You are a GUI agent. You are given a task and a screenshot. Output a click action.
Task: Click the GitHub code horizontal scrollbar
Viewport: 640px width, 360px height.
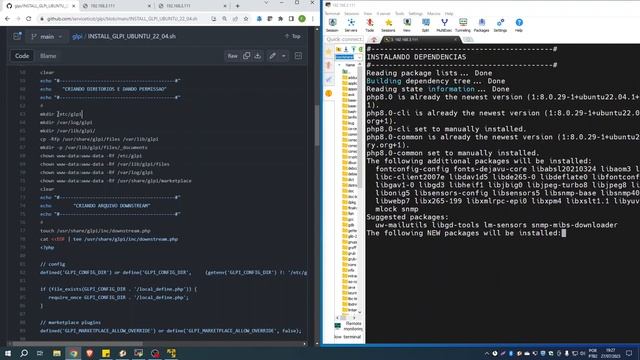pos(78,344)
